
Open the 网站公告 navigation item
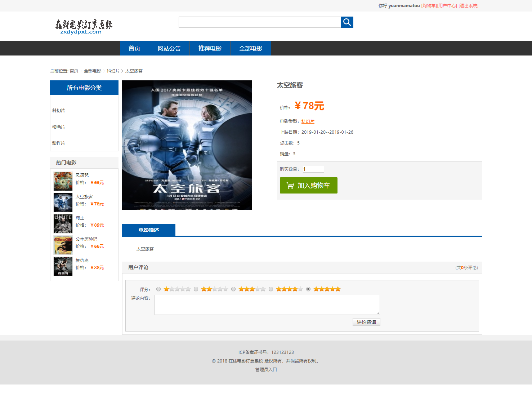tap(169, 48)
